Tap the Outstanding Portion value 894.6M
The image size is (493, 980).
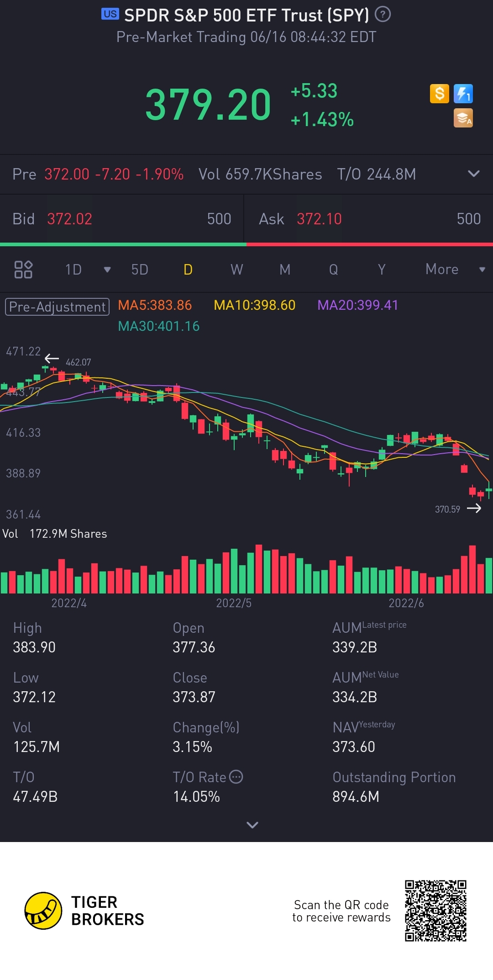[x=356, y=796]
